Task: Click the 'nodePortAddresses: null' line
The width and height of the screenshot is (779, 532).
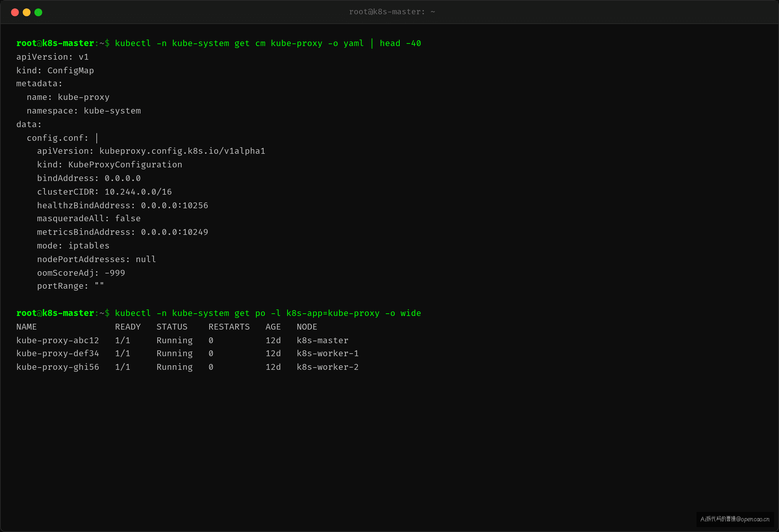Action: click(x=96, y=259)
